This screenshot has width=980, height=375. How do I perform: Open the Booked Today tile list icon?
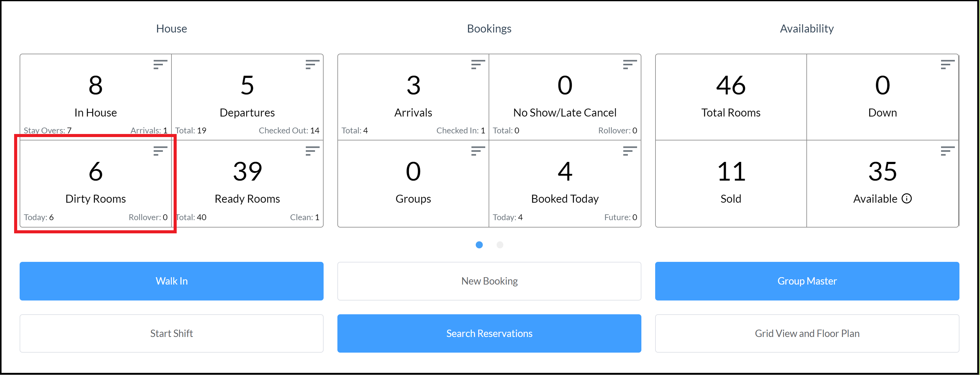(x=630, y=151)
